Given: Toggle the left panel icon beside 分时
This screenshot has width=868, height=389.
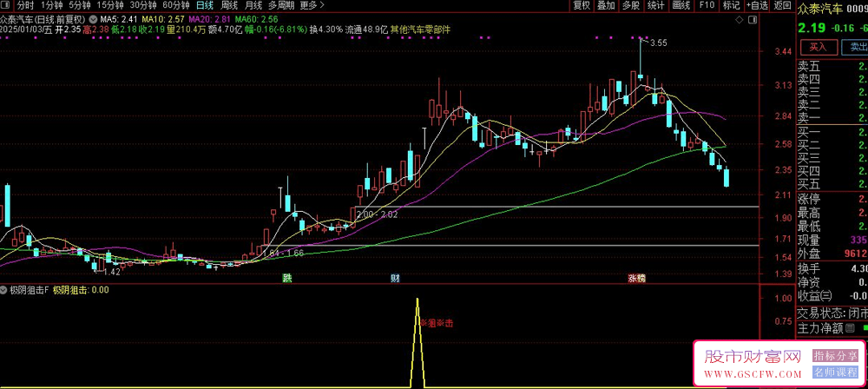Looking at the screenshot, I should pos(6,5).
